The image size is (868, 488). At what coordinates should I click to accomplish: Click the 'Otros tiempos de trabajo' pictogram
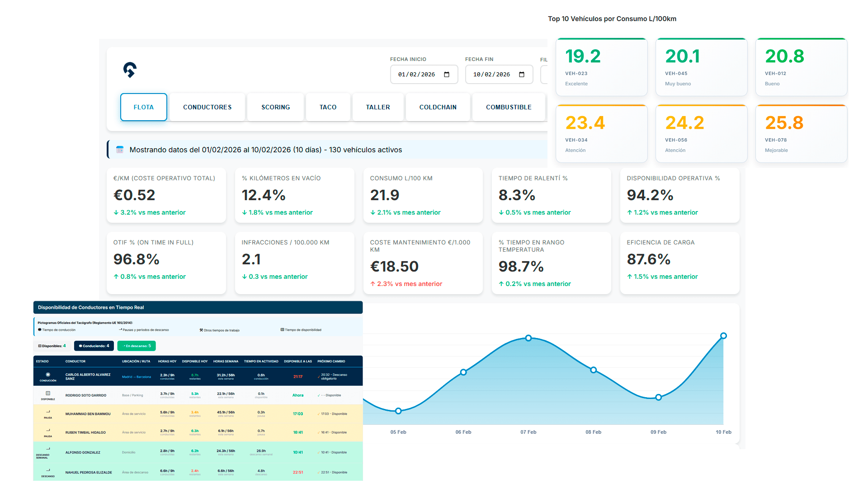click(201, 330)
